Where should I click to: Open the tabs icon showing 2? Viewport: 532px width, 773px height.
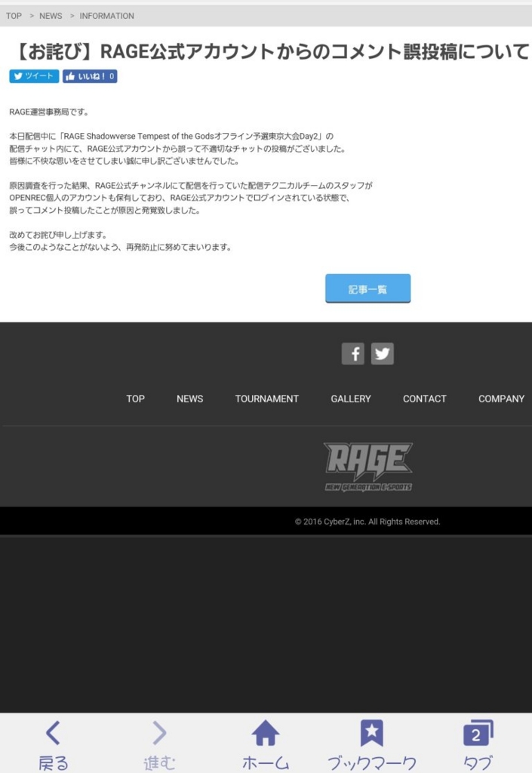tap(478, 744)
